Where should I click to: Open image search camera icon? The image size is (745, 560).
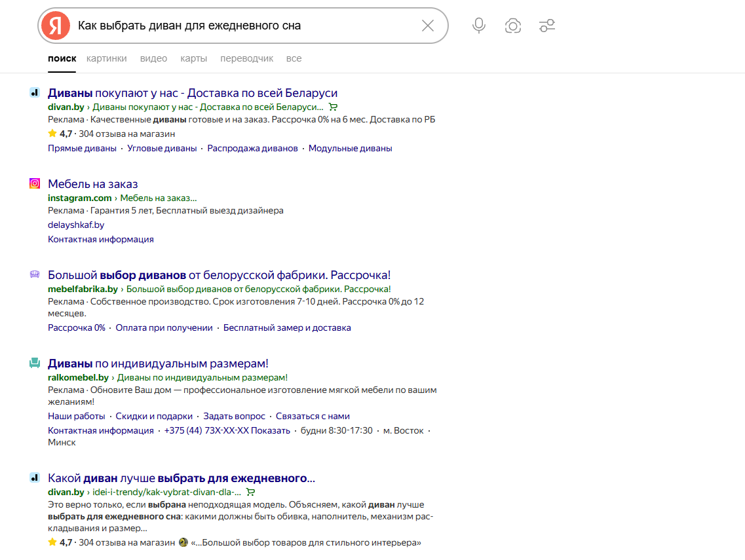(512, 26)
